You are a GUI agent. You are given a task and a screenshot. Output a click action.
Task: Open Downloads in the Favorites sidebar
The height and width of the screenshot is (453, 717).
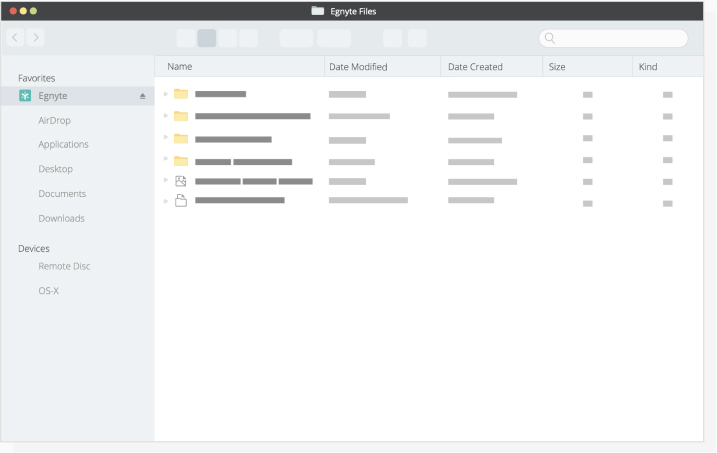(61, 218)
